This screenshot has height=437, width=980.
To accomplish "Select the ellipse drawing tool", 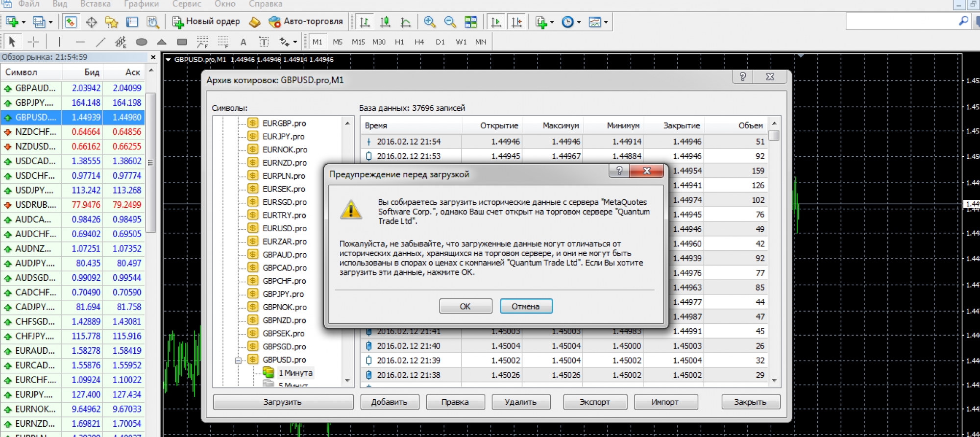I will click(x=142, y=42).
